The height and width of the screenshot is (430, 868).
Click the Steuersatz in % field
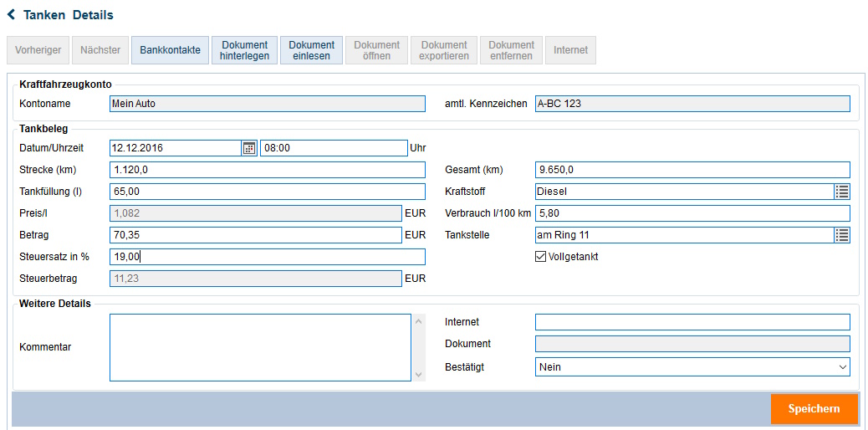pyautogui.click(x=268, y=257)
